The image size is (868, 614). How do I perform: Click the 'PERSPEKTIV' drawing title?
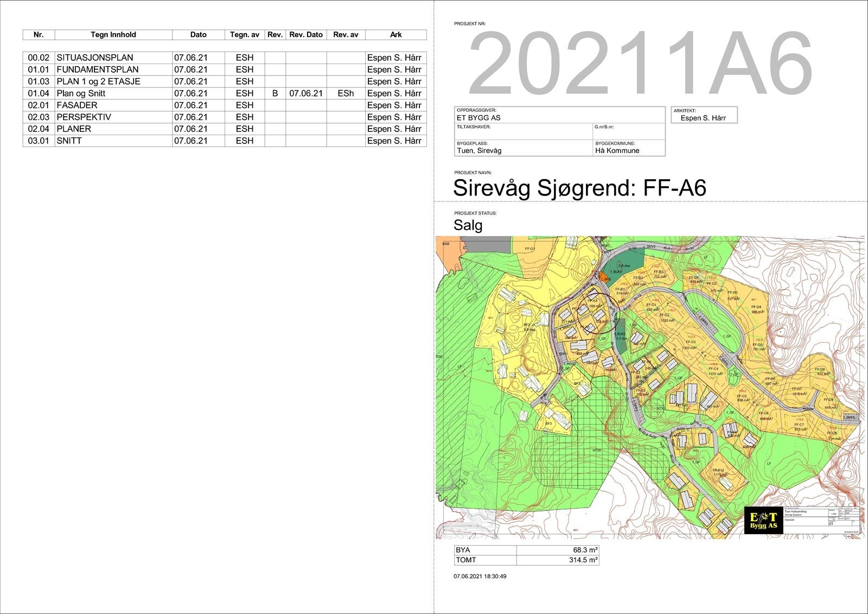click(84, 117)
